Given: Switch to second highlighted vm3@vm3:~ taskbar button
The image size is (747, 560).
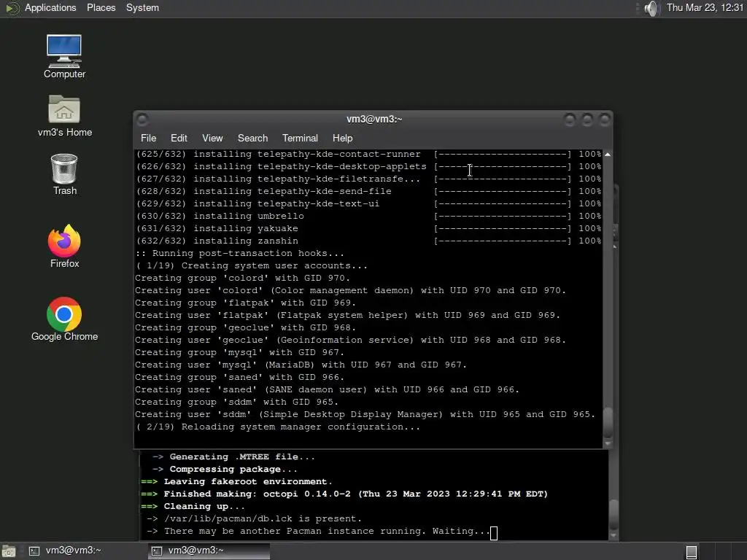Looking at the screenshot, I should pyautogui.click(x=209, y=551).
